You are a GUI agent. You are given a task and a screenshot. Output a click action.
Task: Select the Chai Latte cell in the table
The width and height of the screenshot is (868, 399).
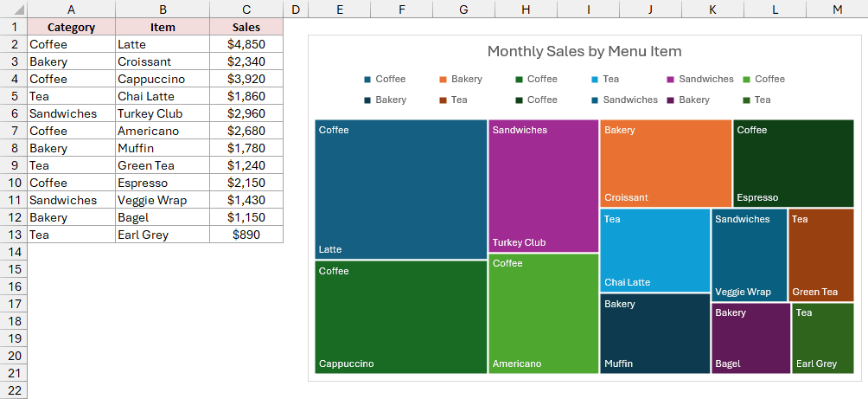pyautogui.click(x=163, y=96)
